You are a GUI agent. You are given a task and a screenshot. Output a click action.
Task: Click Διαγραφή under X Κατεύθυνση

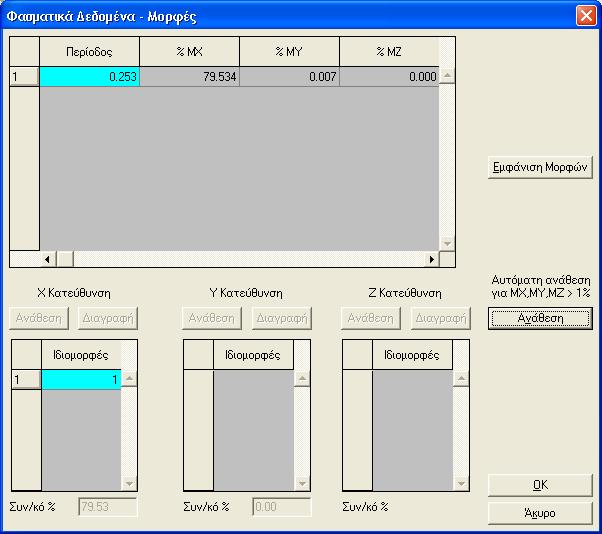point(108,318)
